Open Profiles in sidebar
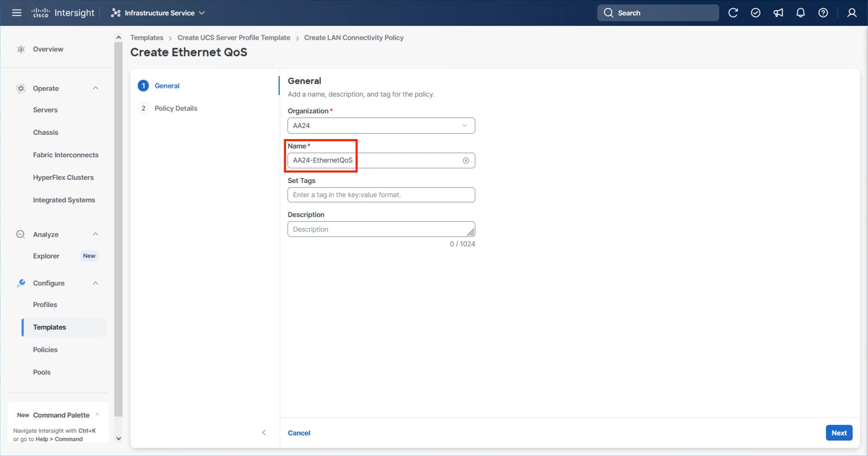 pos(45,304)
